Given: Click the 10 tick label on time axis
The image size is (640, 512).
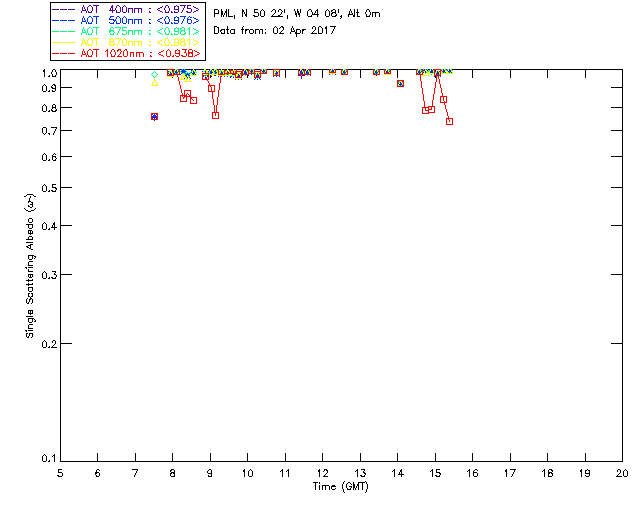Looking at the screenshot, I should [247, 473].
